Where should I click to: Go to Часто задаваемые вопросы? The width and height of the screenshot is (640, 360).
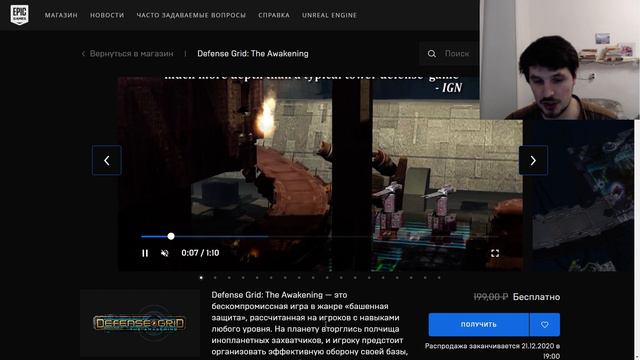coord(191,15)
